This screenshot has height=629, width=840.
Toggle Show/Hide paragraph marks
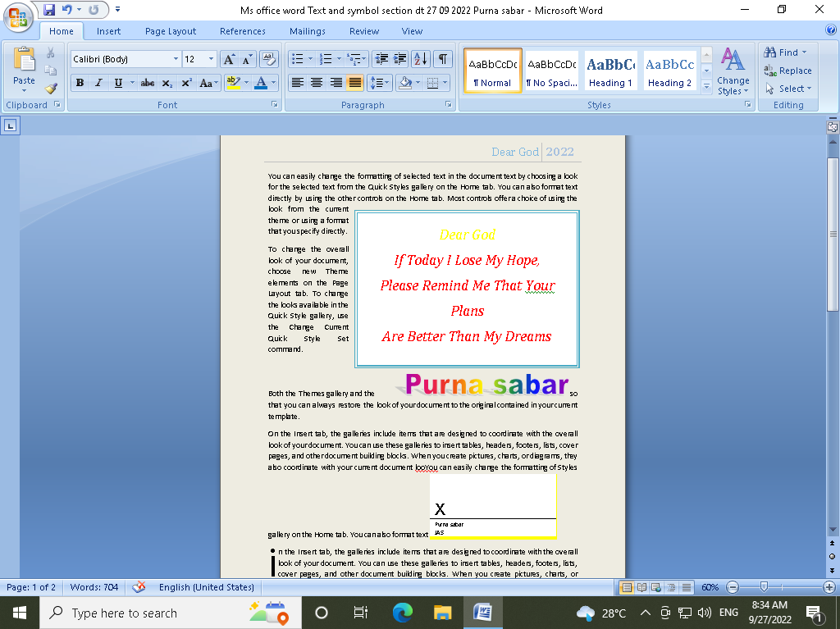(443, 59)
